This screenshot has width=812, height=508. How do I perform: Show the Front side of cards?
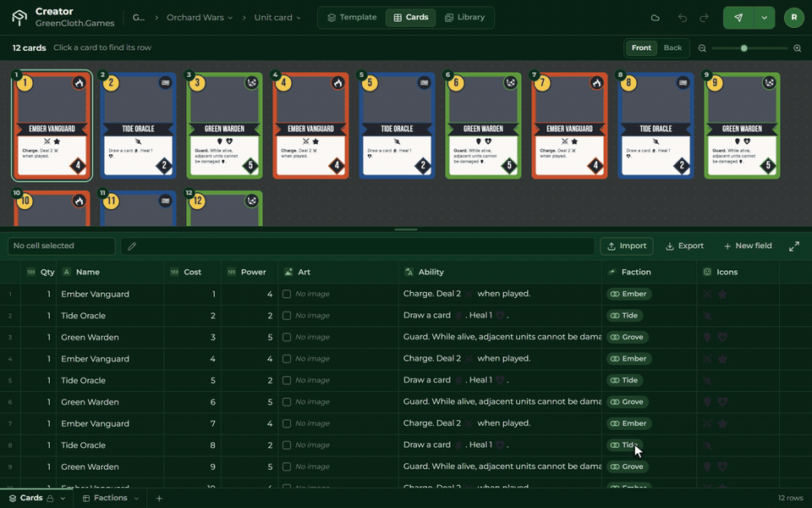(x=641, y=47)
